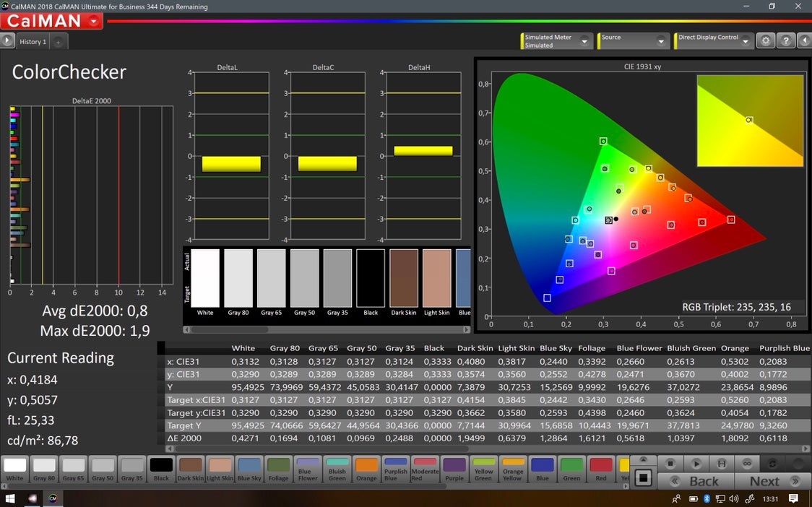Select the Yellow Green swatch in the bottom strip
The image size is (812, 507).
[x=484, y=469]
